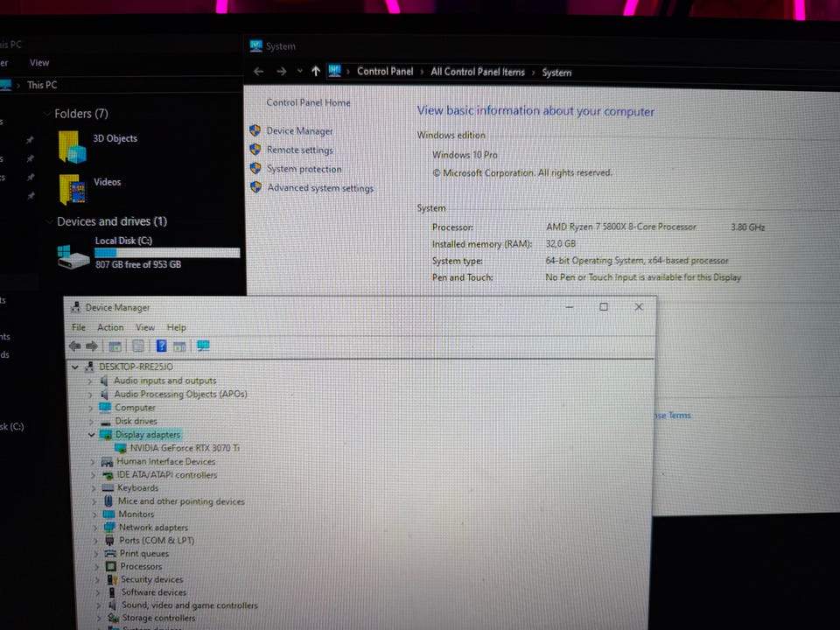
Task: Expand the Security devices branch
Action: click(97, 579)
